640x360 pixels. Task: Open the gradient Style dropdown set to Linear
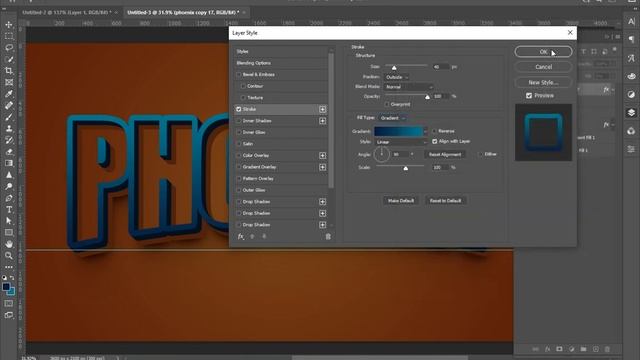[x=401, y=142]
